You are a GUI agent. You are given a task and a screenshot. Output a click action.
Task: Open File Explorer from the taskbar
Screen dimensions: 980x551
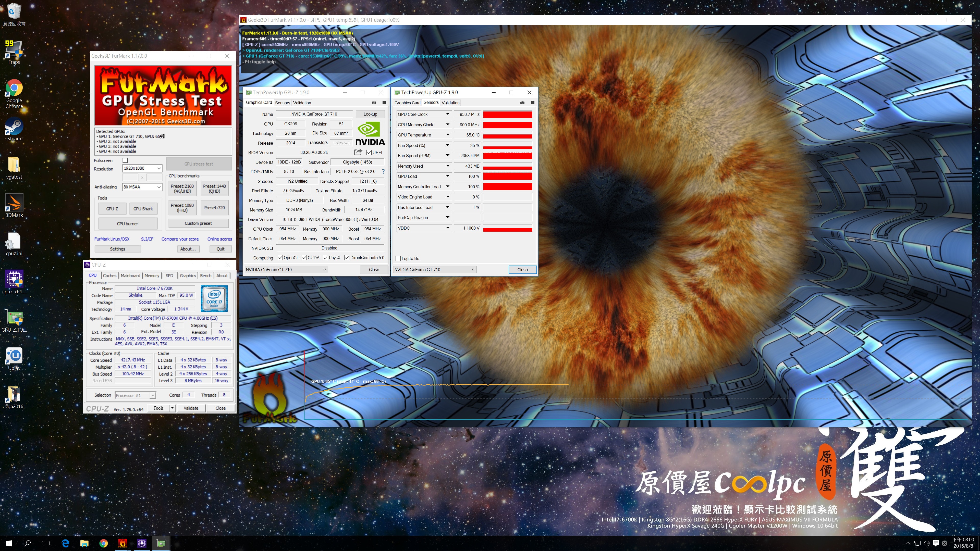click(x=84, y=543)
